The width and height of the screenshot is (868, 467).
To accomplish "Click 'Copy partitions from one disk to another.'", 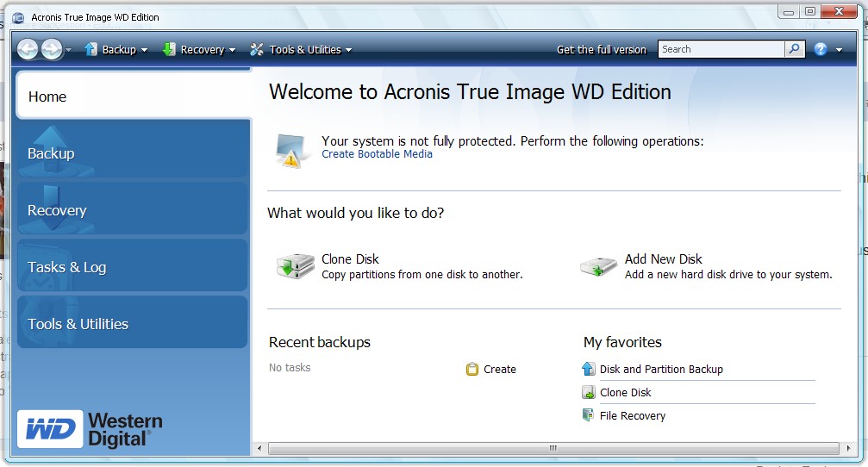I will (422, 275).
